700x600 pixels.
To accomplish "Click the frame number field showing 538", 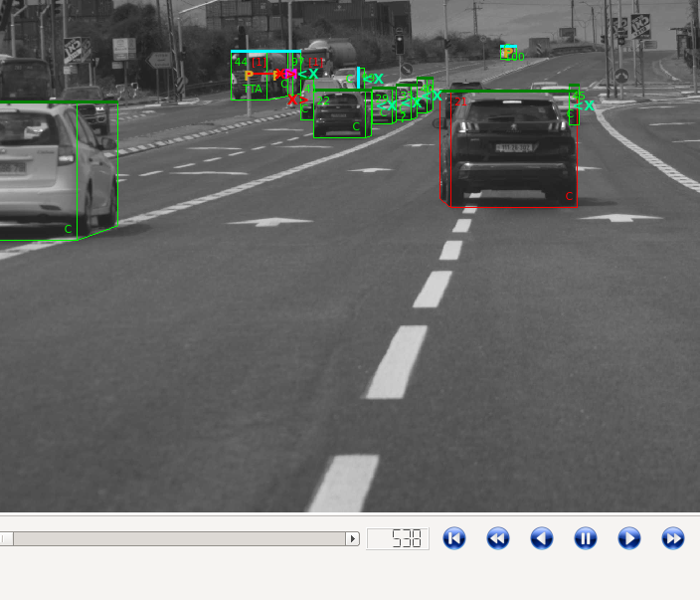I will coord(398,538).
